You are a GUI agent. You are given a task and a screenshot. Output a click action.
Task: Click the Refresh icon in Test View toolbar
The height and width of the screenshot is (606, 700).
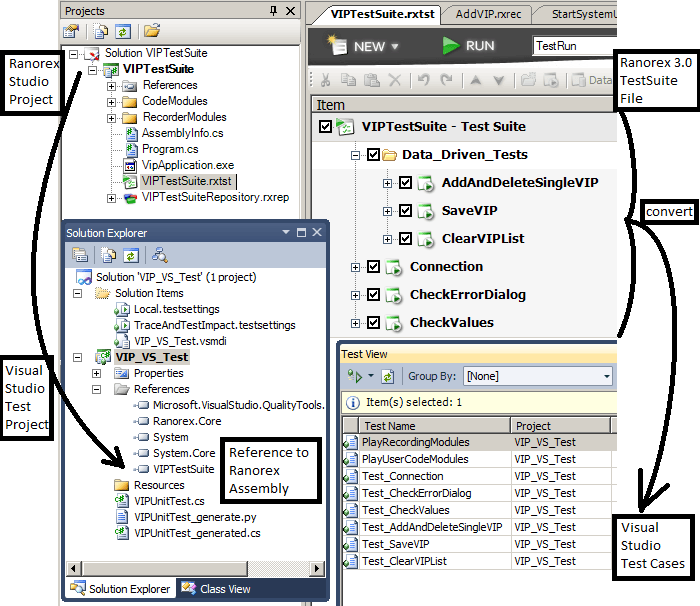[x=388, y=376]
